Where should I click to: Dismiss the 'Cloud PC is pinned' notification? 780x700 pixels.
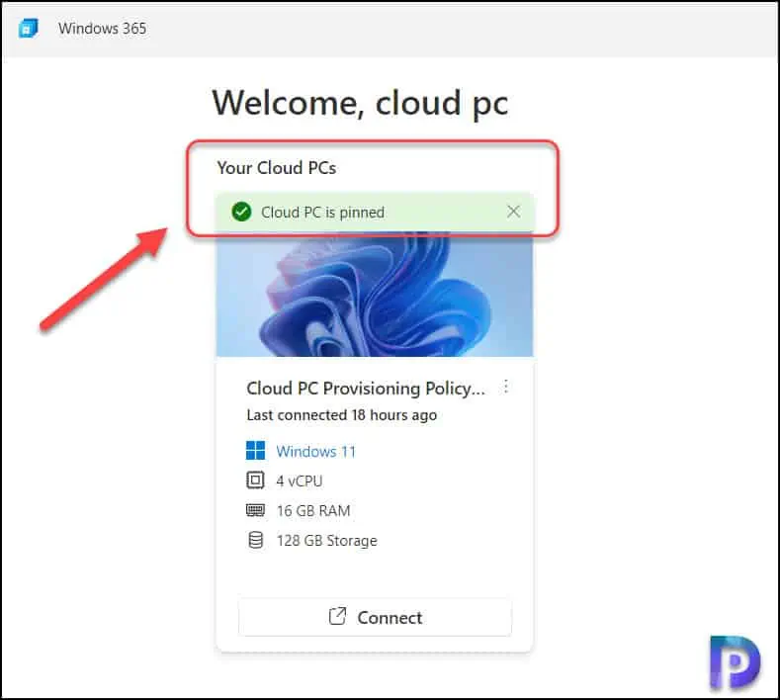tap(513, 212)
